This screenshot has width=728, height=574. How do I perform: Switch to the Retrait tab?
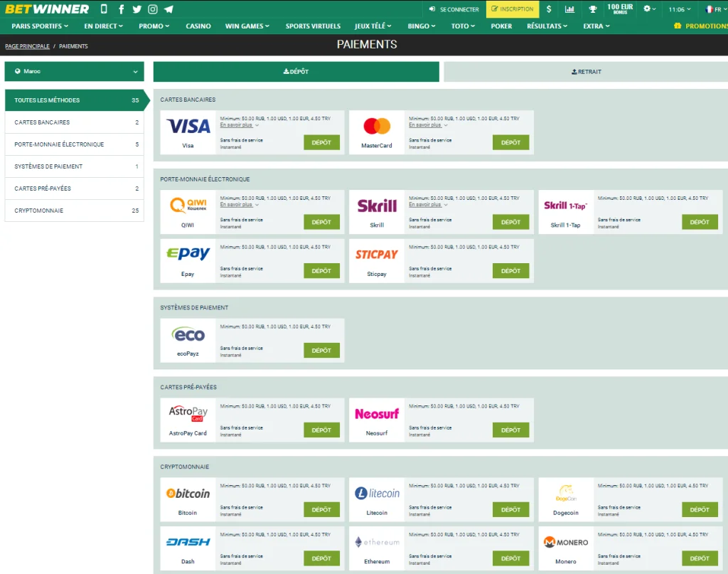click(586, 72)
